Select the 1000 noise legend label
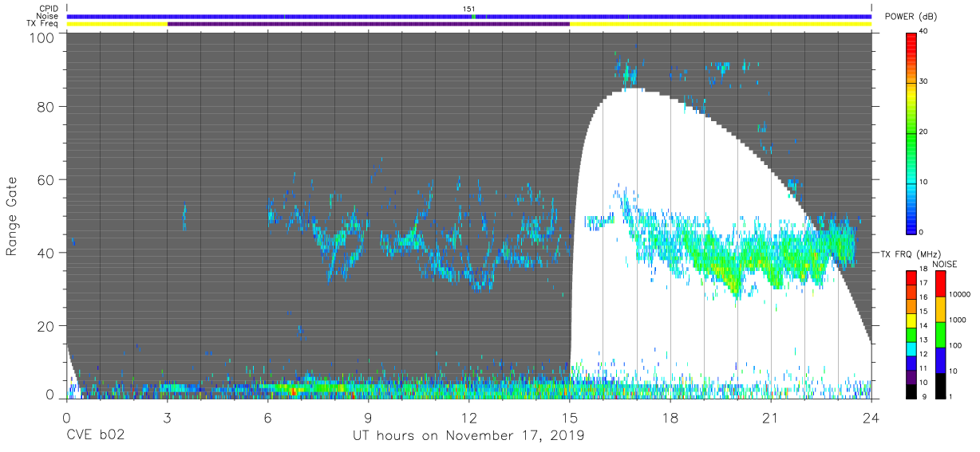This screenshot has width=980, height=452. coord(958,320)
